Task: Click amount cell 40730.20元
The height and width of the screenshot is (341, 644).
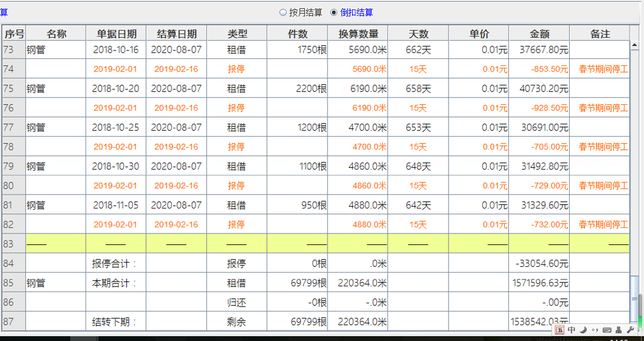Action: [x=539, y=88]
